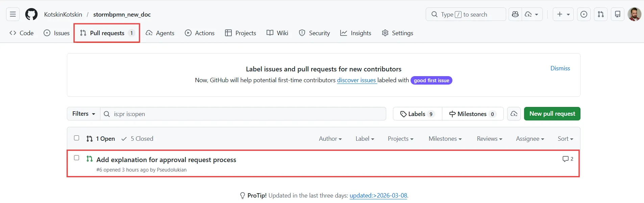644x203 pixels.
Task: Click the is:pr is:open search field
Action: click(243, 114)
